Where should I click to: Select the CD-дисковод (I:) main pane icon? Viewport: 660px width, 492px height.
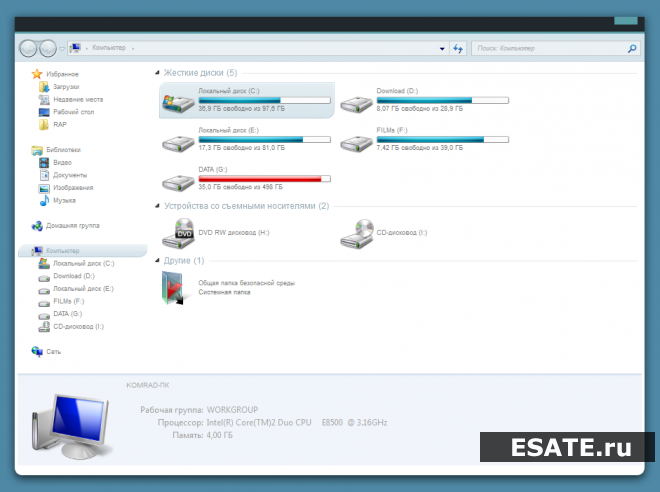[357, 234]
